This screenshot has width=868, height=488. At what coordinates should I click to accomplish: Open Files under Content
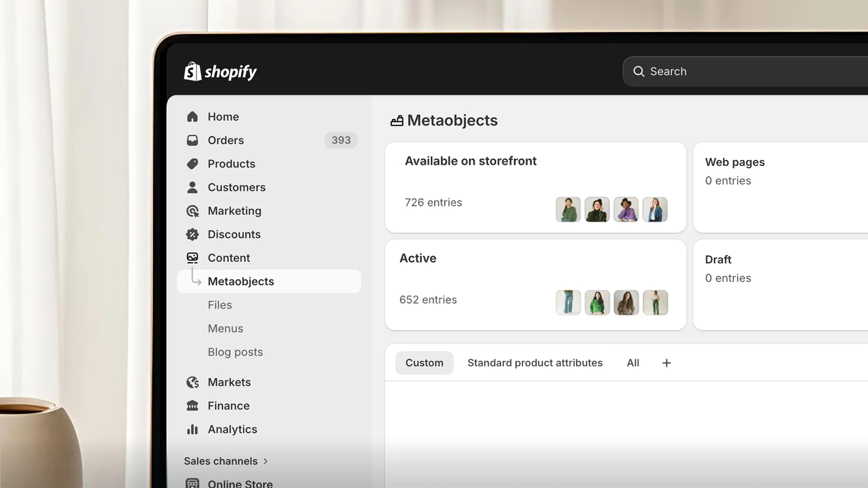click(x=220, y=305)
